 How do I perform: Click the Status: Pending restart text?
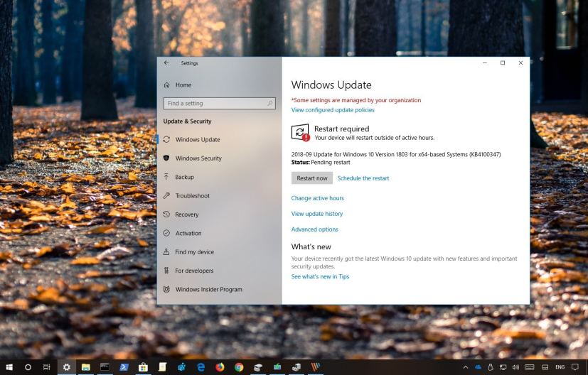click(x=321, y=162)
